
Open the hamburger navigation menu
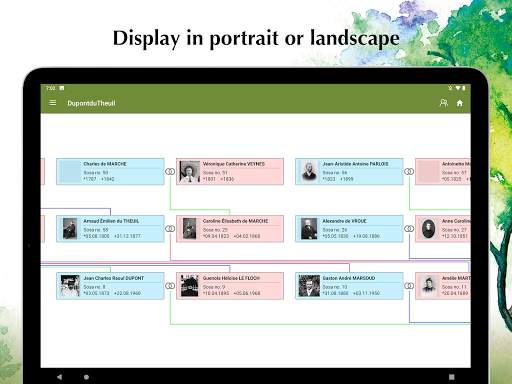click(x=53, y=103)
